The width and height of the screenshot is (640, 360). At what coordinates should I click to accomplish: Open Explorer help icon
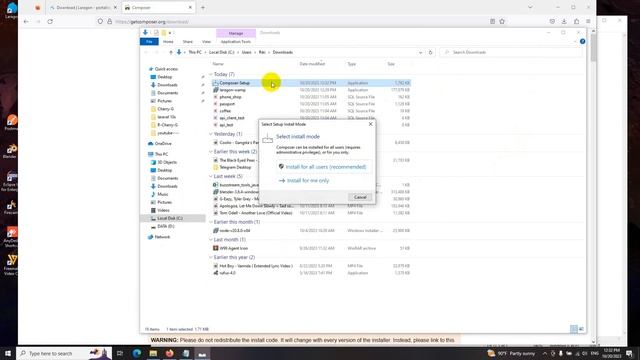click(x=582, y=42)
